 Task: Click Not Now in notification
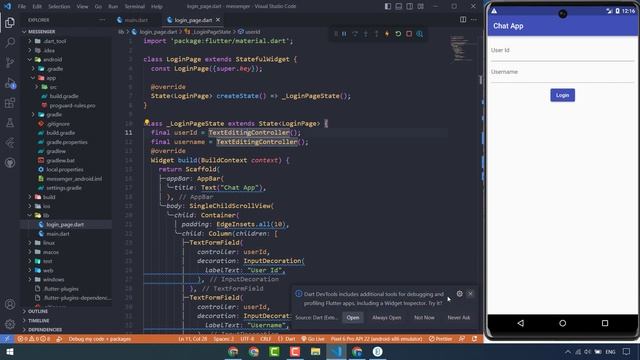coord(424,318)
